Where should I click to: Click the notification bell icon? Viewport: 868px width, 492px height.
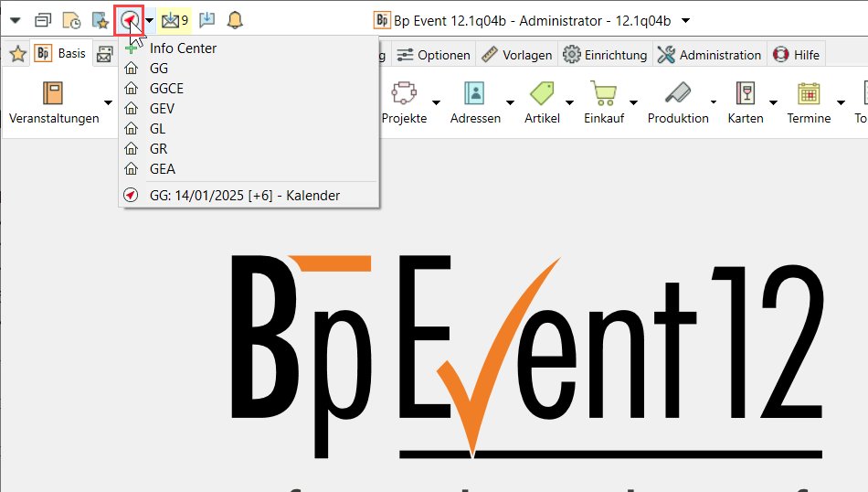pos(235,20)
